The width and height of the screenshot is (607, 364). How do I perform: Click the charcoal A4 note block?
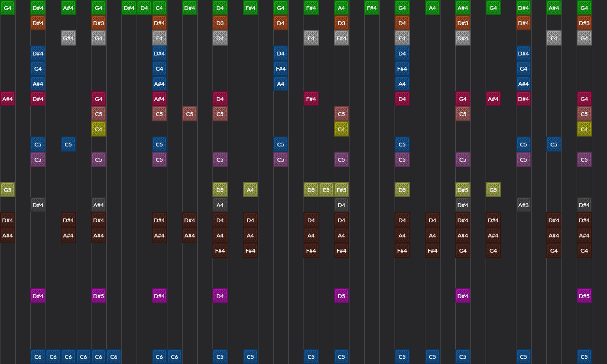(x=220, y=205)
